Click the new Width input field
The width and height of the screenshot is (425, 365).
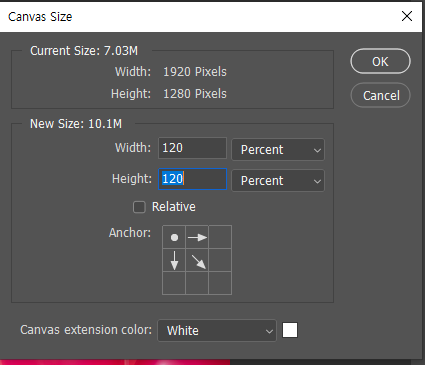click(192, 148)
